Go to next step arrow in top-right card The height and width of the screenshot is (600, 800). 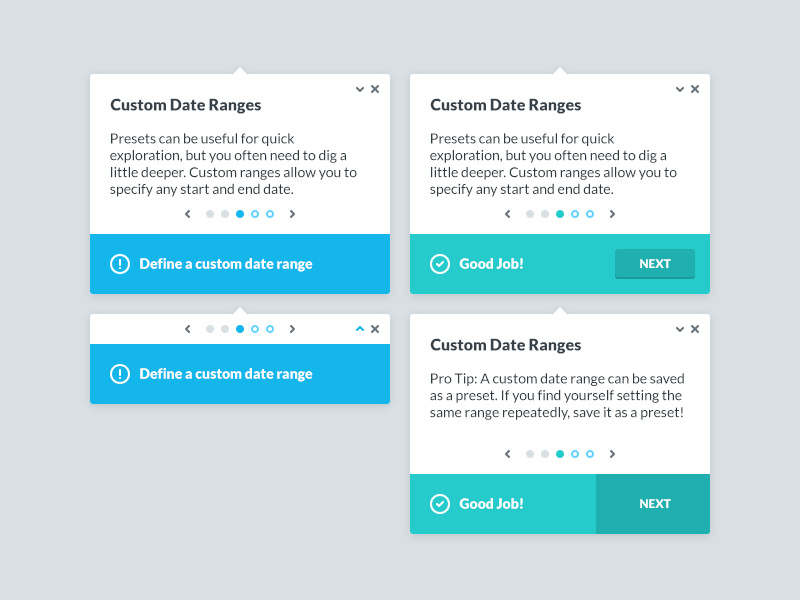[612, 214]
